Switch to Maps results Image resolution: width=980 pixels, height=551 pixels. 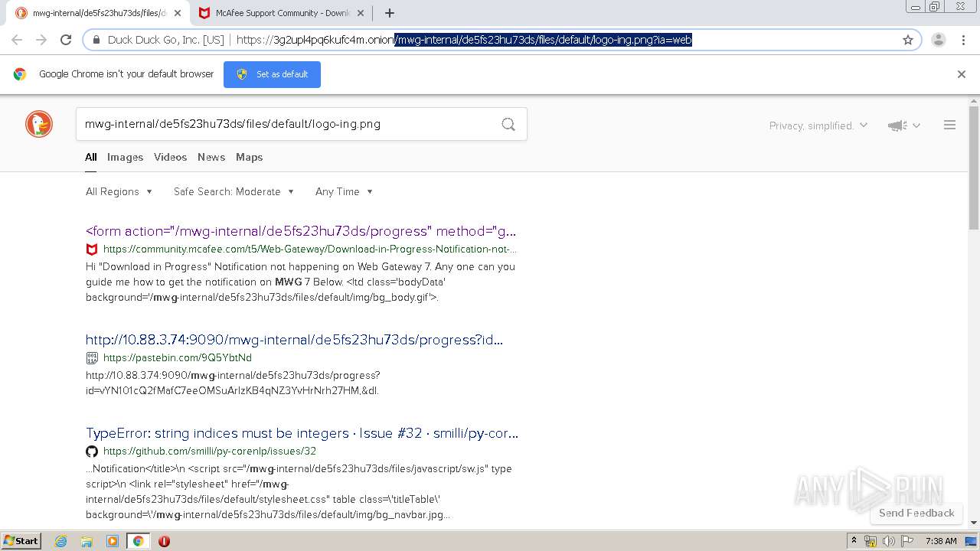click(x=249, y=157)
